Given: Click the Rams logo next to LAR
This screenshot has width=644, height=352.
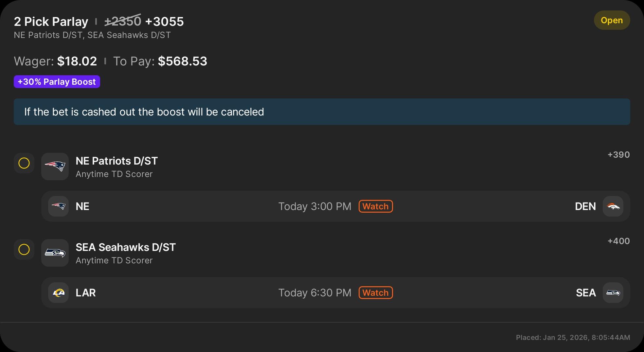Looking at the screenshot, I should point(58,292).
